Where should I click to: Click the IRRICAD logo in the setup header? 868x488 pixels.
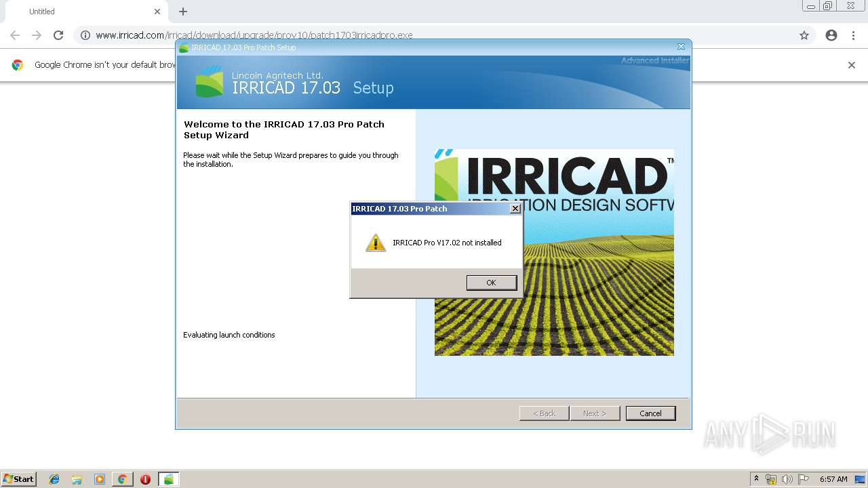click(209, 81)
